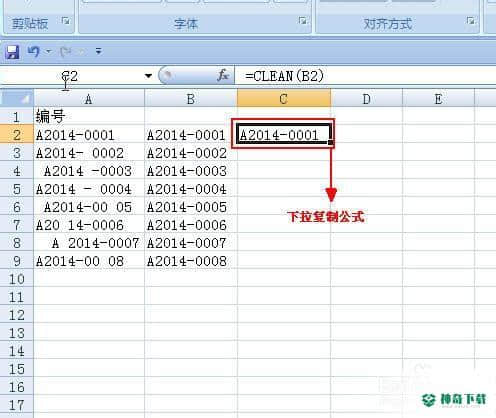The width and height of the screenshot is (496, 418).
Task: Select column E header
Action: tap(438, 99)
